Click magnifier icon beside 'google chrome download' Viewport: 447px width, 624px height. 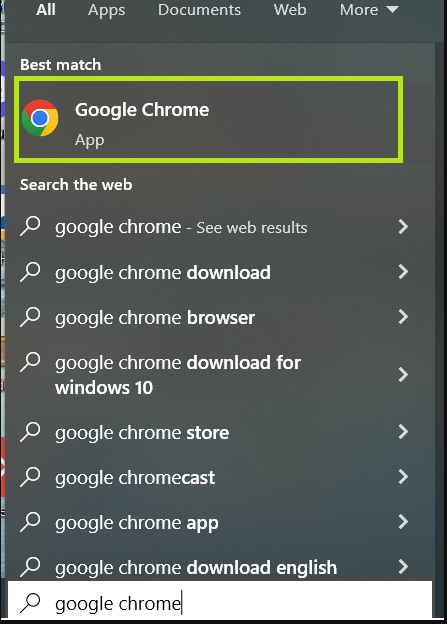30,272
